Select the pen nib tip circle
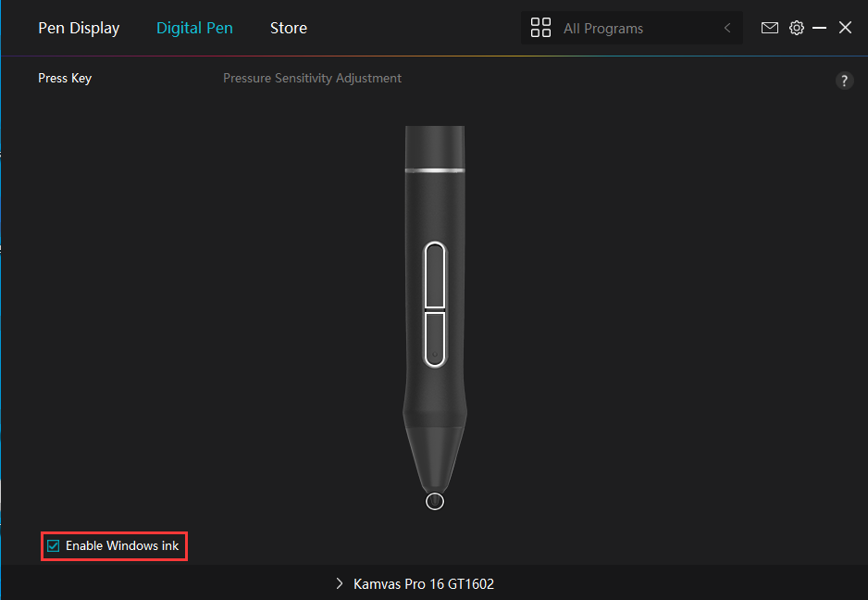The width and height of the screenshot is (868, 600). (x=435, y=501)
